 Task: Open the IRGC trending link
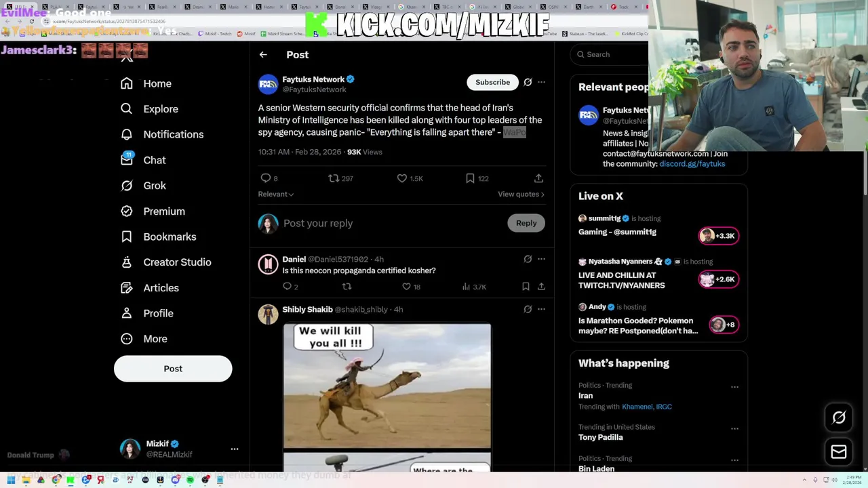pos(664,407)
